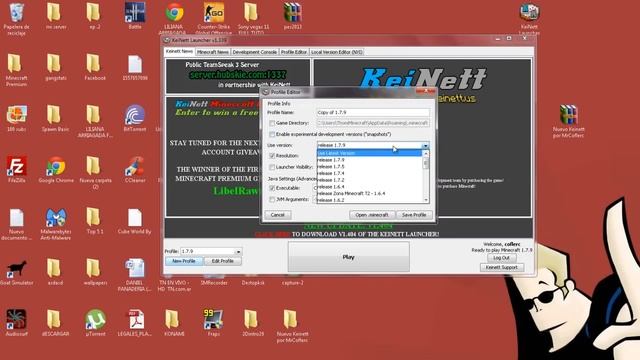The height and width of the screenshot is (360, 640).
Task: Click the Save Profile button
Action: [414, 215]
